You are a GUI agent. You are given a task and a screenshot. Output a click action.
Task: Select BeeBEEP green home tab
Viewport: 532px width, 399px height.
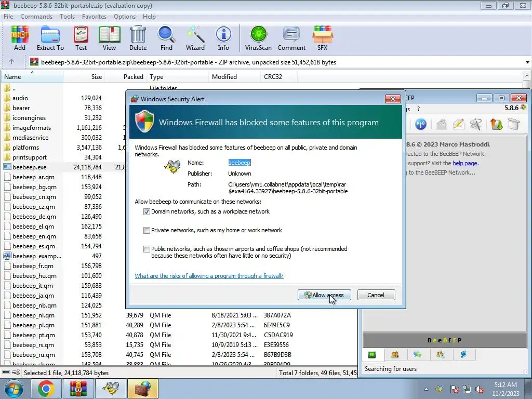[x=372, y=355]
